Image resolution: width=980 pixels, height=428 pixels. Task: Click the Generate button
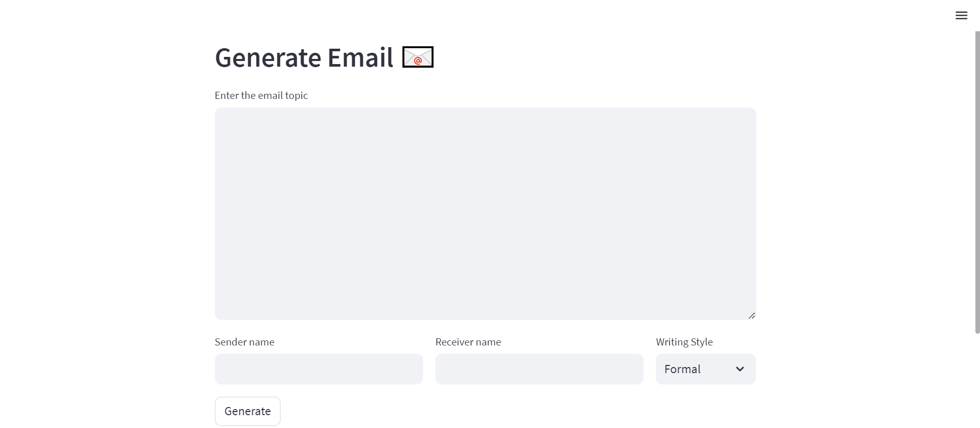[247, 411]
